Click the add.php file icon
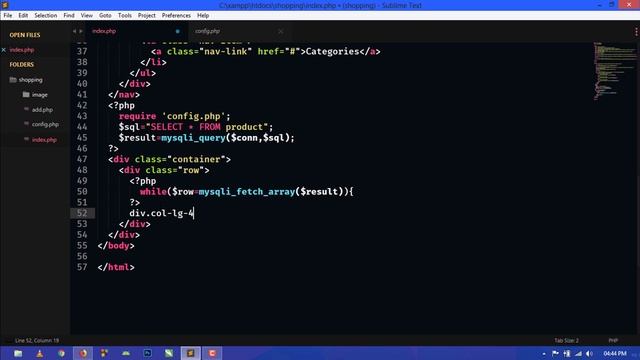Viewport: 640px width, 360px height. 27,109
